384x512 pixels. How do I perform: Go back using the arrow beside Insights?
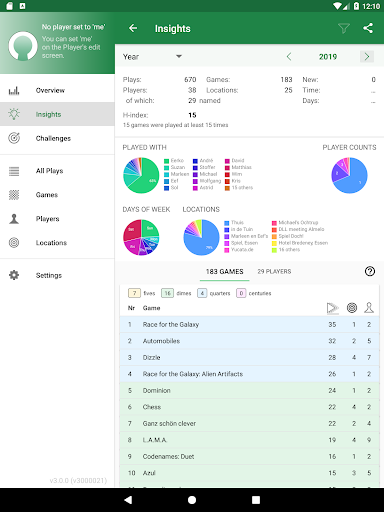point(133,28)
